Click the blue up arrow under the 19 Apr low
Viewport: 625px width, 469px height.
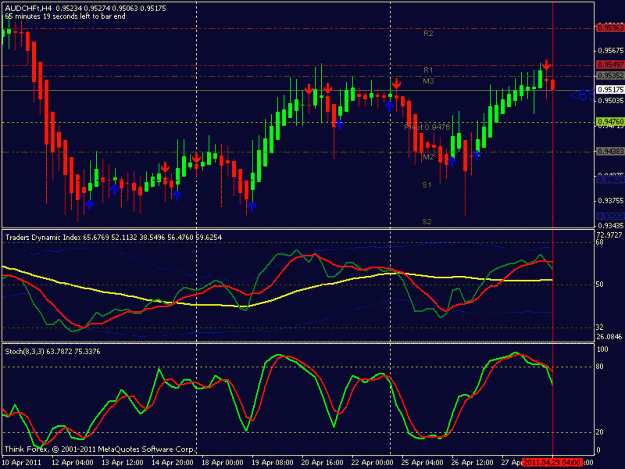click(x=252, y=206)
